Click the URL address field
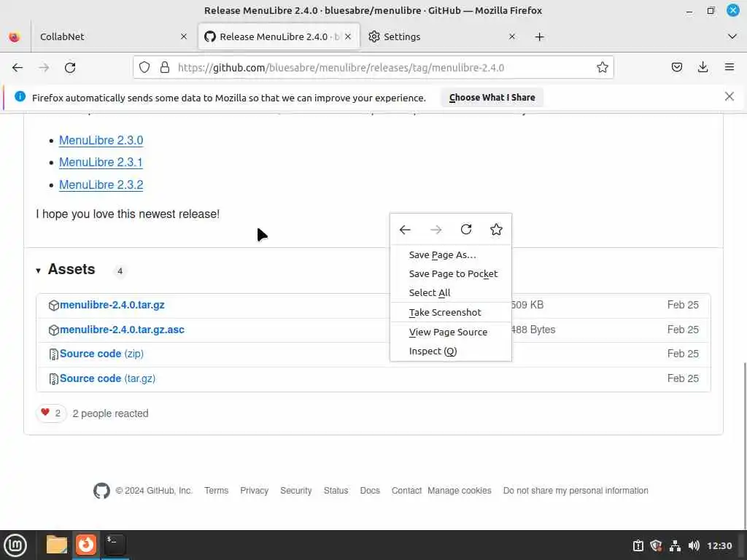 (x=373, y=68)
